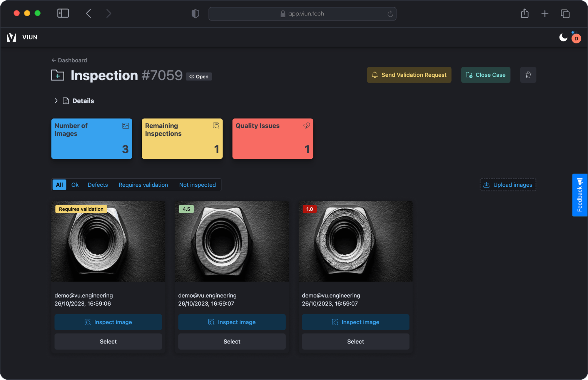Viewport: 588px width, 380px height.
Task: Delete this inspection using the trash icon
Action: tap(528, 75)
